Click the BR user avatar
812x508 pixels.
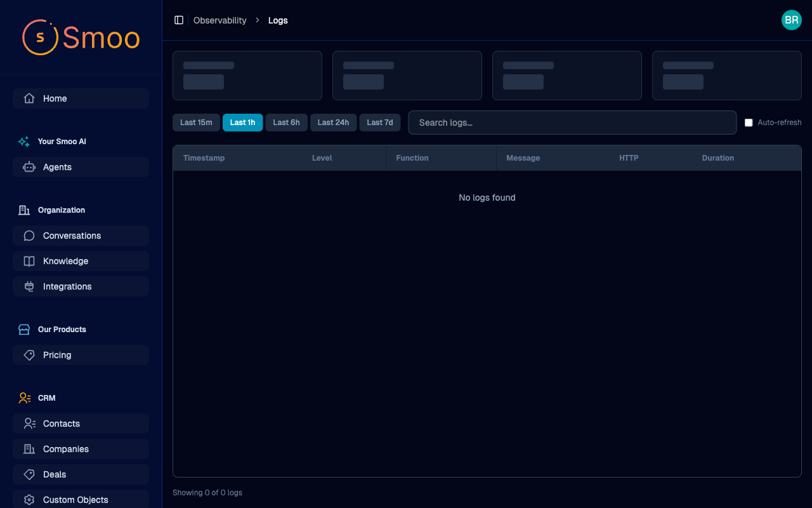(x=791, y=20)
